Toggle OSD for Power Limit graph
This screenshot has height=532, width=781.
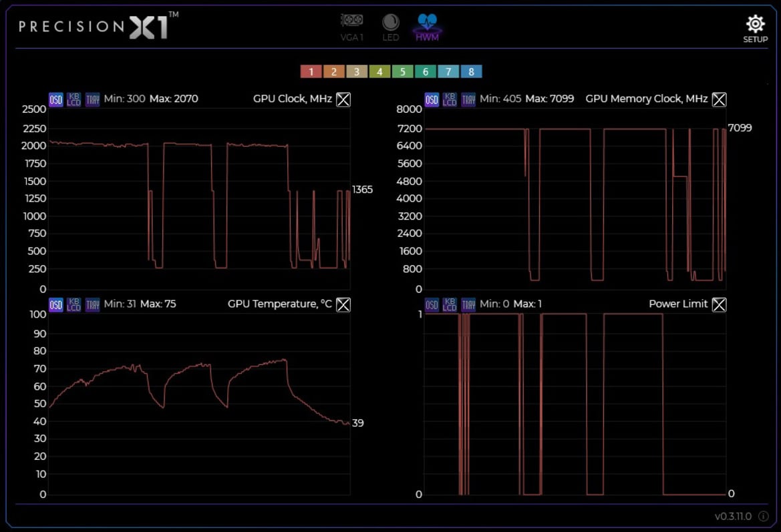[x=432, y=304]
